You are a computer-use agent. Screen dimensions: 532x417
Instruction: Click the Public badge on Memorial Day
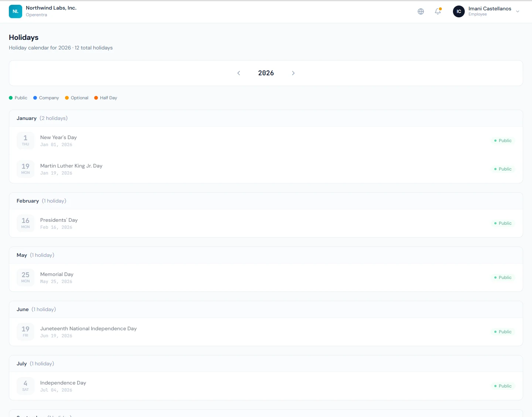coord(503,278)
